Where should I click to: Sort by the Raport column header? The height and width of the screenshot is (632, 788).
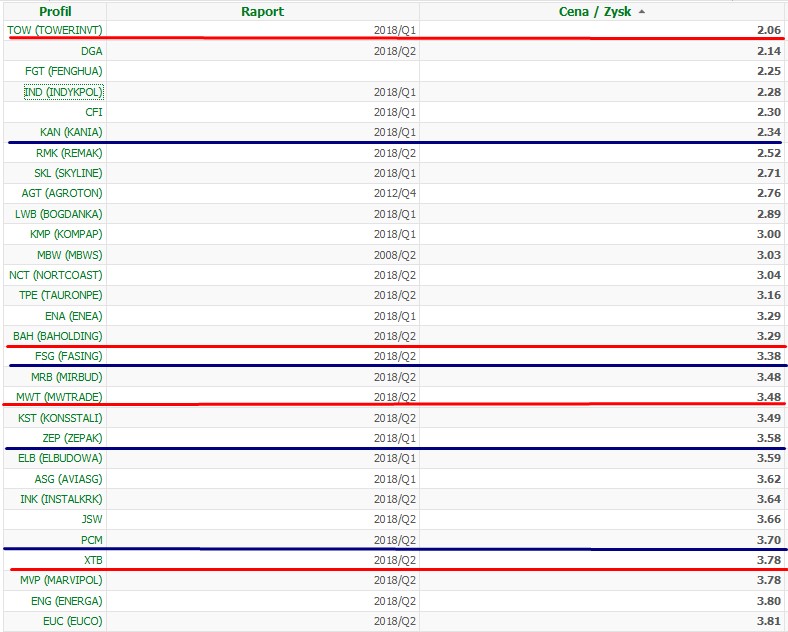click(x=262, y=12)
